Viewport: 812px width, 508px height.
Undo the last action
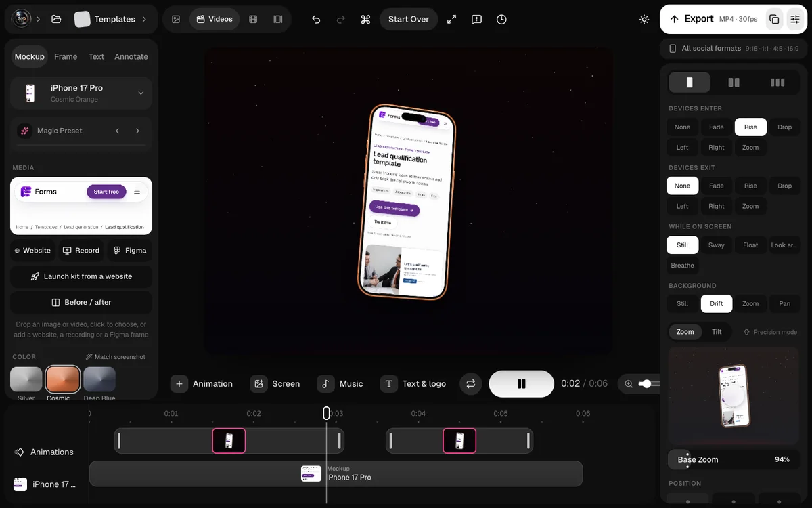point(316,19)
